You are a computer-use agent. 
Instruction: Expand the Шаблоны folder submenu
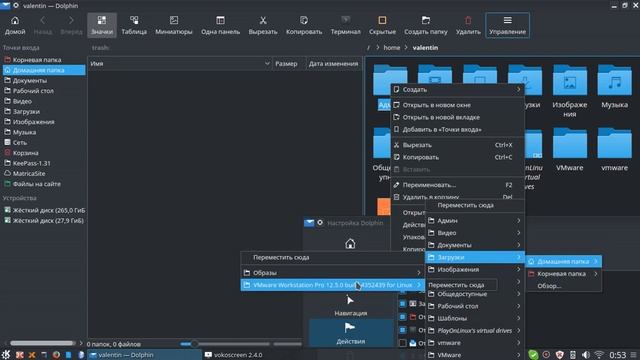point(475,318)
